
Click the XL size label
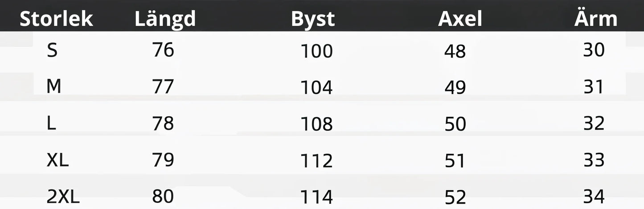pyautogui.click(x=57, y=160)
